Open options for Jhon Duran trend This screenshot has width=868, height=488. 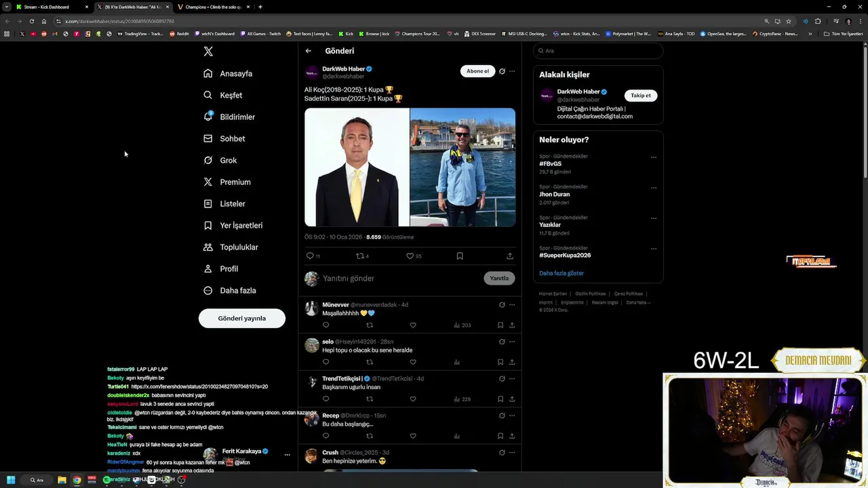(x=654, y=188)
